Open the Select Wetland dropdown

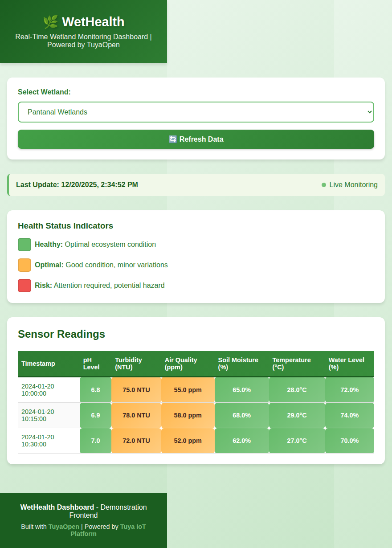coord(196,112)
